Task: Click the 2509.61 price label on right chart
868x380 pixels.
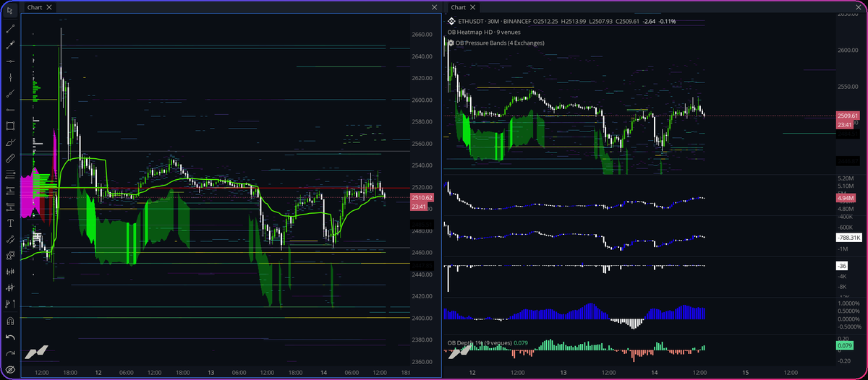Action: pos(848,116)
